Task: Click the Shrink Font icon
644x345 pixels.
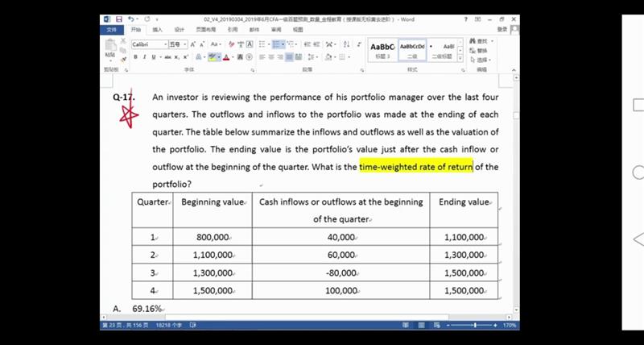Action: coord(202,44)
